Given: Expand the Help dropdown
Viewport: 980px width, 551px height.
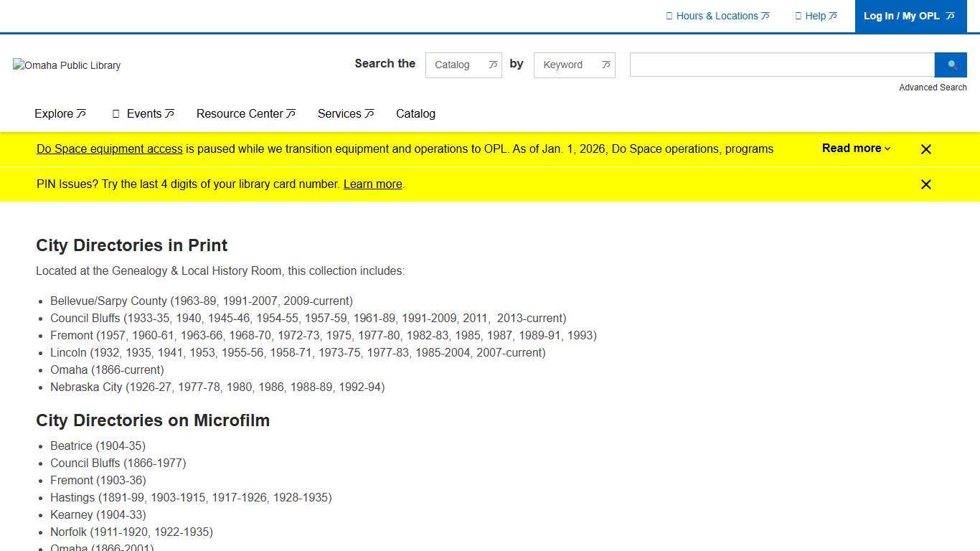Looking at the screenshot, I should (x=816, y=16).
